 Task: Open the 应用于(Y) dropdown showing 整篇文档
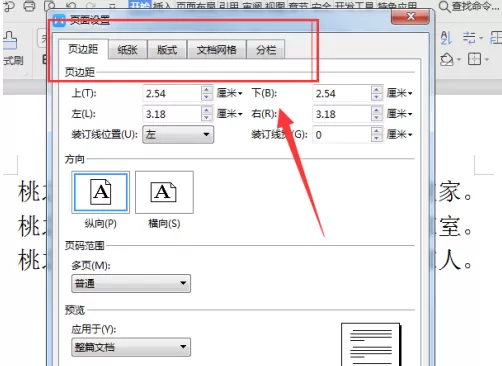[131, 347]
